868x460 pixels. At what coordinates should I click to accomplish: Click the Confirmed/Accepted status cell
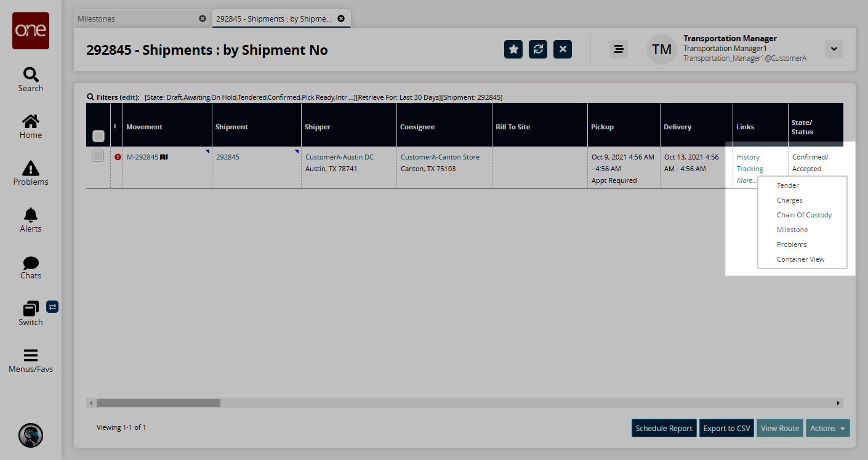coord(810,163)
